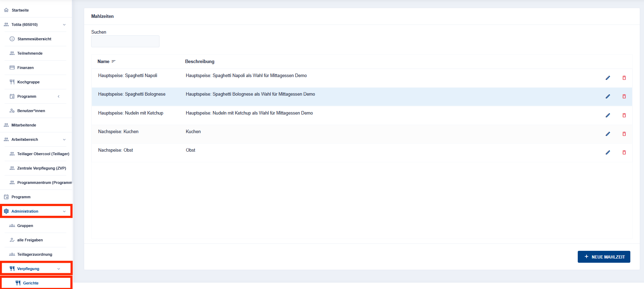Delete the Nudeln mit Ketchup meal trash icon

pyautogui.click(x=624, y=115)
